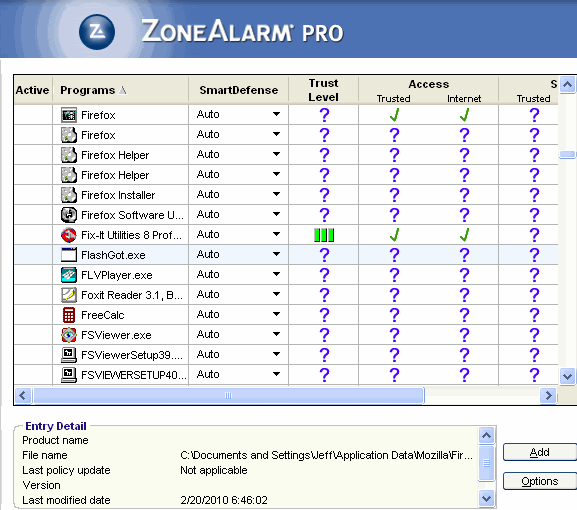Click the program list vertical scrollbar thumb
577x510 pixels.
567,155
